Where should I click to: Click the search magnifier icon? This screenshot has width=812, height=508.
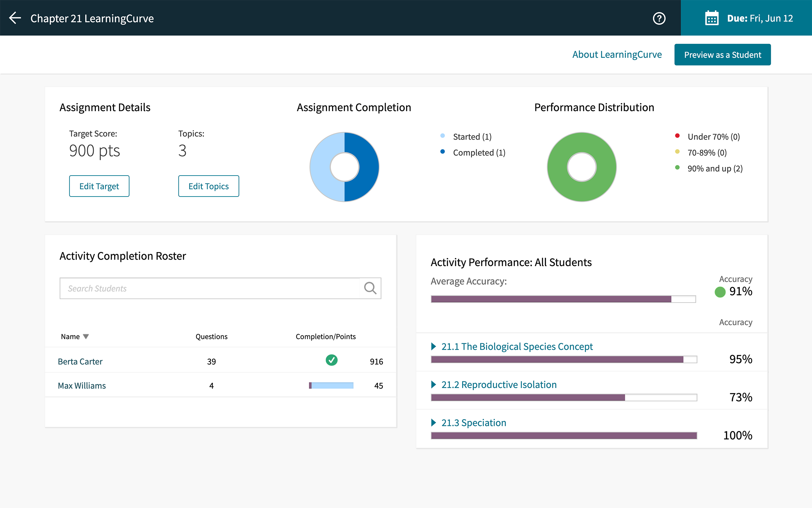point(370,288)
